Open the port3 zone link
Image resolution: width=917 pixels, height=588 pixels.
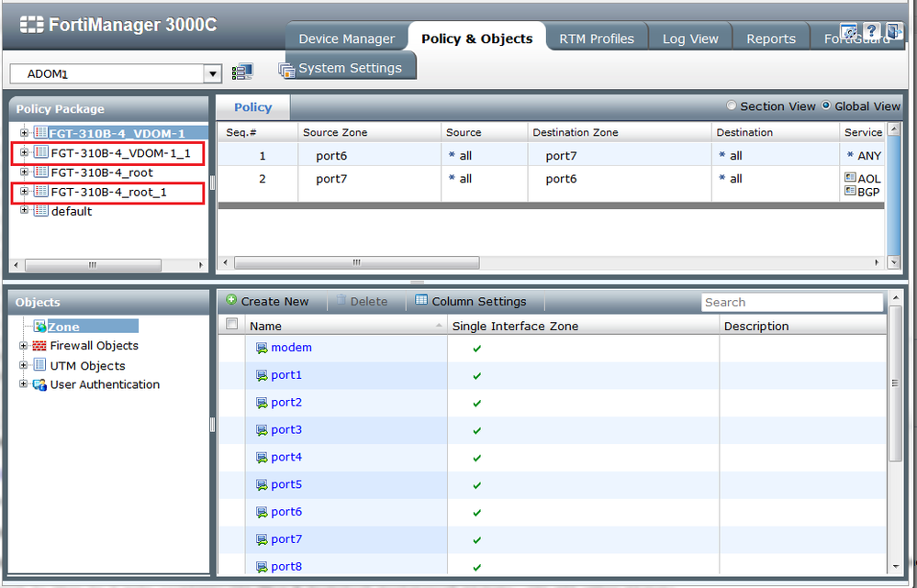click(286, 430)
